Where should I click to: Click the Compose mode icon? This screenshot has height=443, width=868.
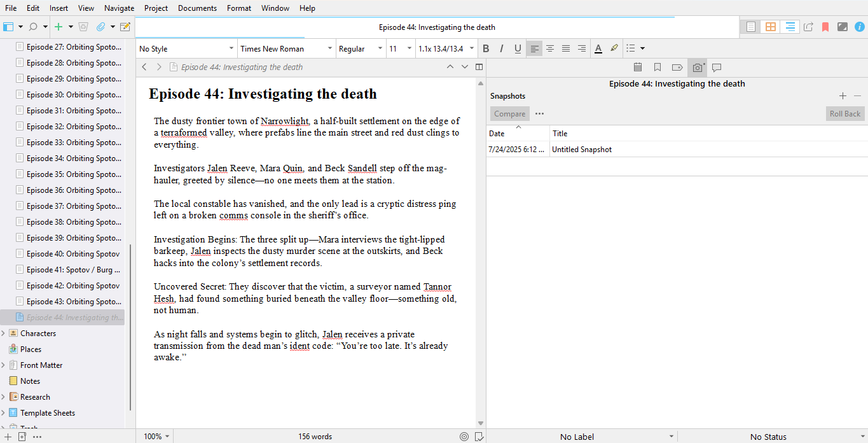pyautogui.click(x=842, y=27)
